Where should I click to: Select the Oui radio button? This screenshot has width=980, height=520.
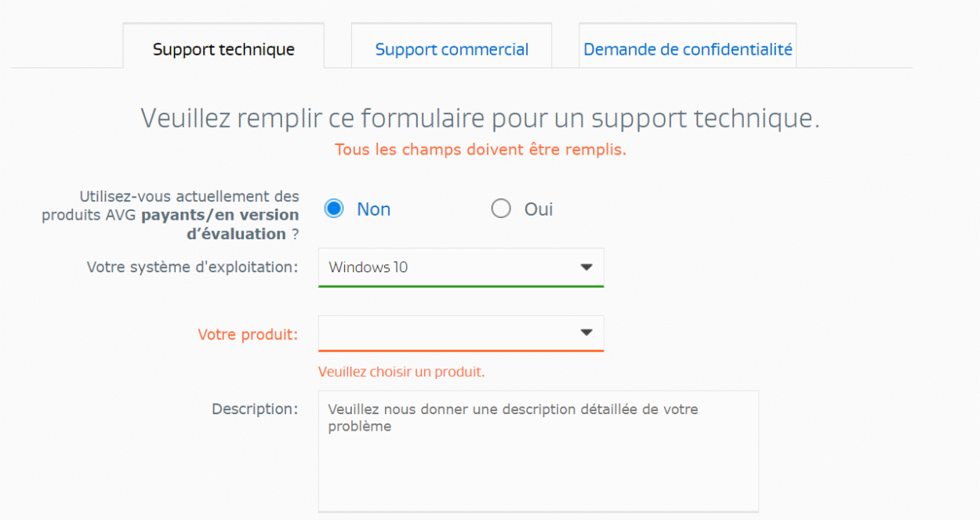pyautogui.click(x=501, y=209)
